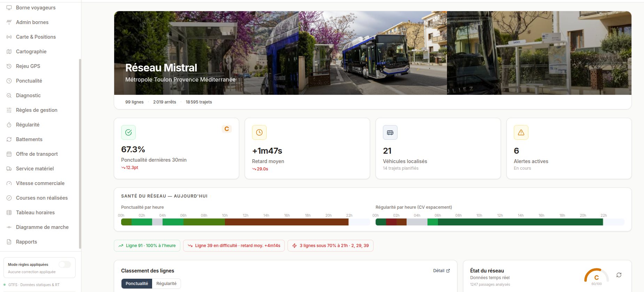
Task: Click the Règles de gestion sliders icon
Action: coord(9,110)
